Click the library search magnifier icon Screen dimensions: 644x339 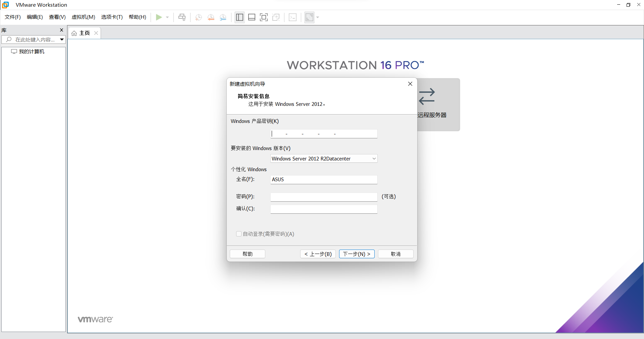tap(9, 40)
